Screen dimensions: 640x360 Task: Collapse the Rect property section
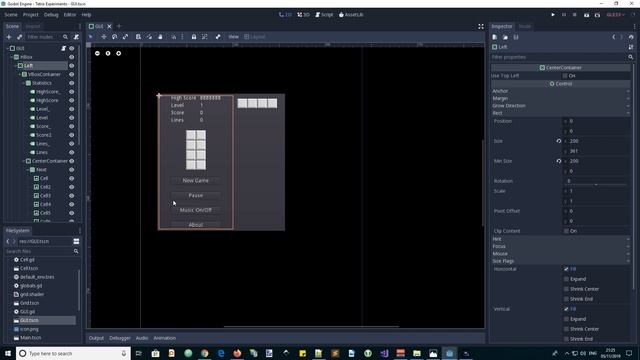560,113
